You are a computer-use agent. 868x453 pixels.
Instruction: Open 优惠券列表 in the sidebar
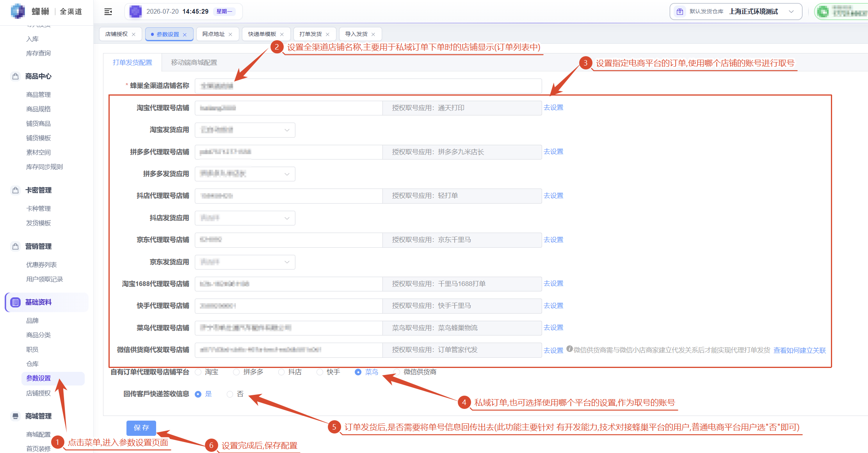coord(41,265)
